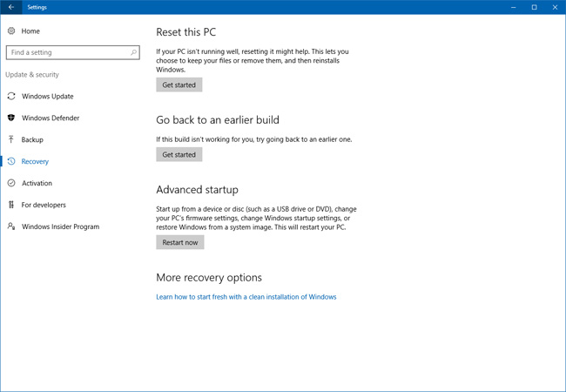This screenshot has width=566, height=392.
Task: Click the Windows Insider Program person icon
Action: click(11, 226)
